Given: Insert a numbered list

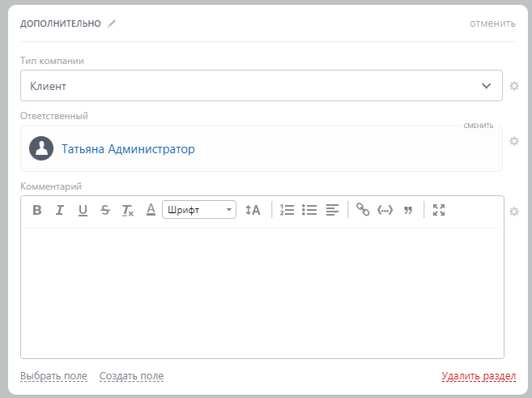Looking at the screenshot, I should pyautogui.click(x=287, y=210).
